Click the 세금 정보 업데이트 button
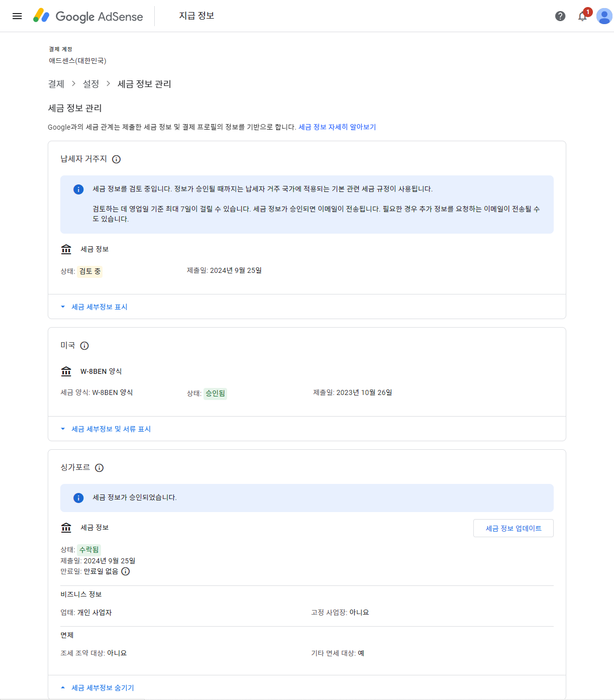The image size is (614, 700). [x=513, y=528]
